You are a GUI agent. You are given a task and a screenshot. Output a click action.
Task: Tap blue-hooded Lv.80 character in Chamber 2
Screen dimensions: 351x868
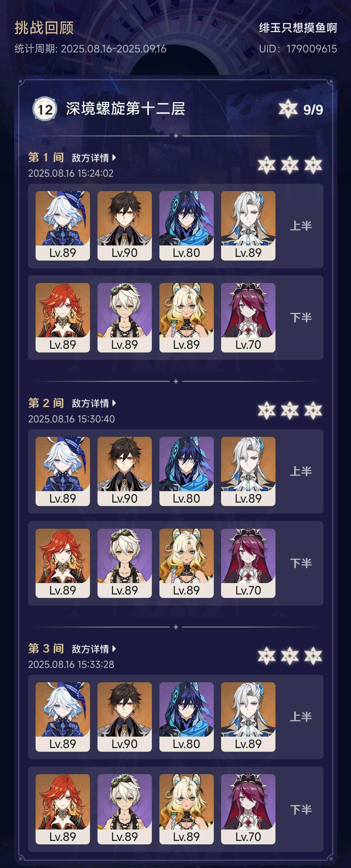click(x=186, y=471)
